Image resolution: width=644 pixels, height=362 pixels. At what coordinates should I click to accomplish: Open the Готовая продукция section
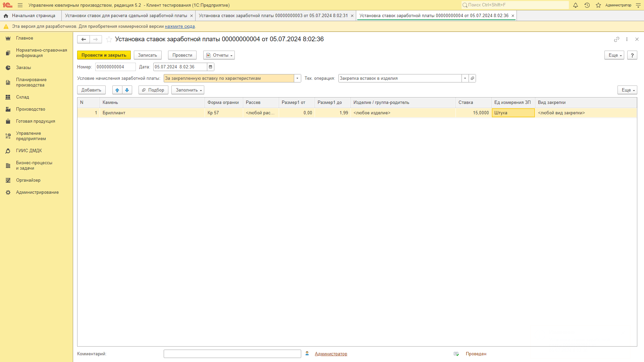coord(36,121)
